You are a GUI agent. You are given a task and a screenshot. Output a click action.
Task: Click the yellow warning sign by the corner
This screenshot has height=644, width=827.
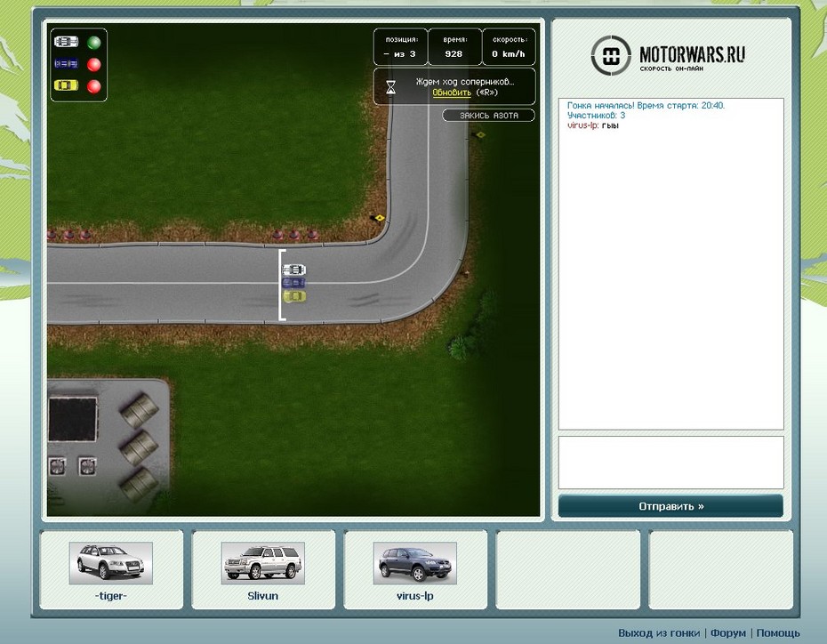380,217
